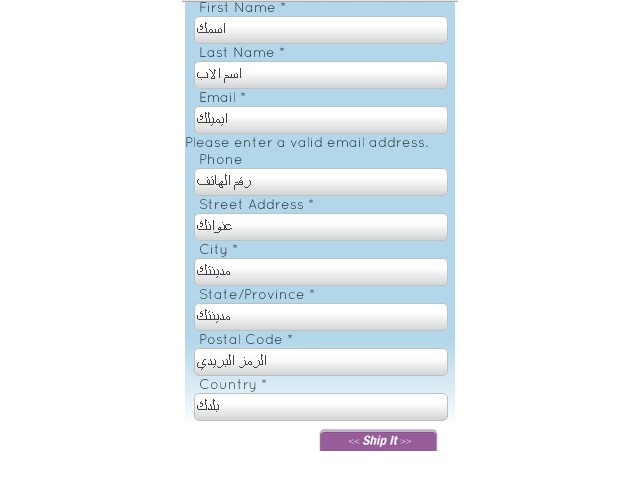Click the "Street Address *" label

click(x=256, y=205)
